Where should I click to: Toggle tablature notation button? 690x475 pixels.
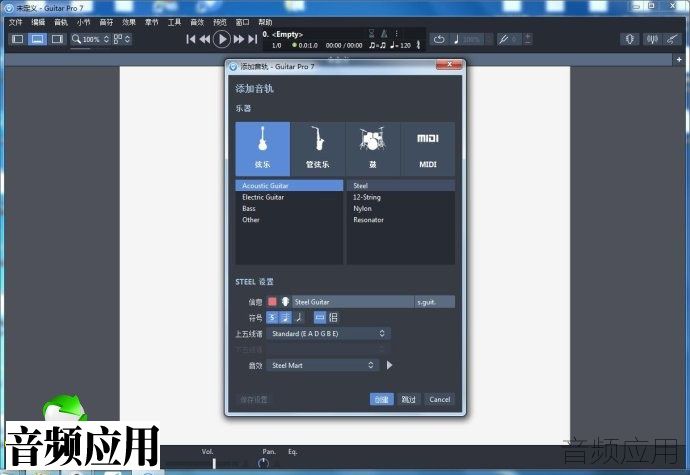coord(285,317)
